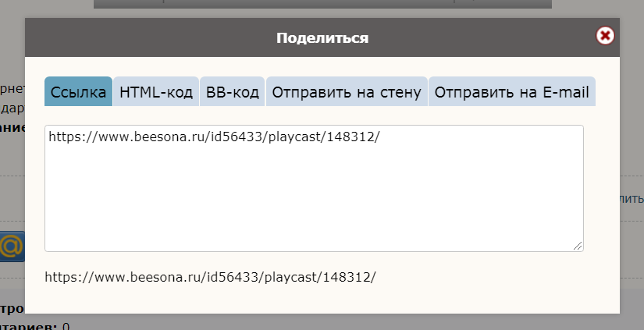Close the Поделиться dialog with red X
This screenshot has width=644, height=330.
click(x=605, y=36)
